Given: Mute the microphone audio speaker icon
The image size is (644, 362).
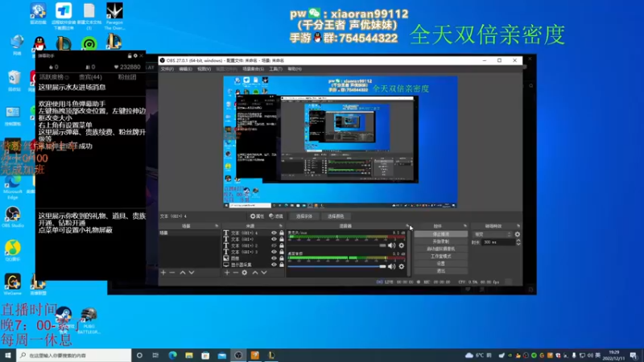Looking at the screenshot, I should point(392,245).
